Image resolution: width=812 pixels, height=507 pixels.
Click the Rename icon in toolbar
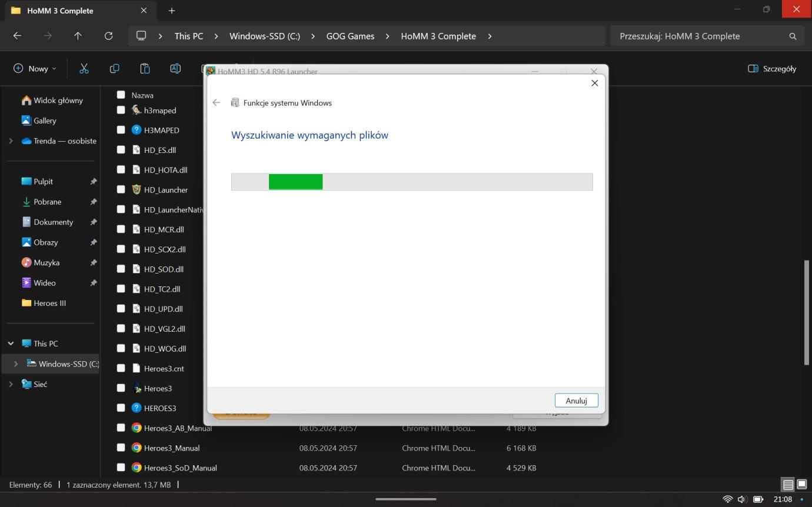pos(175,69)
